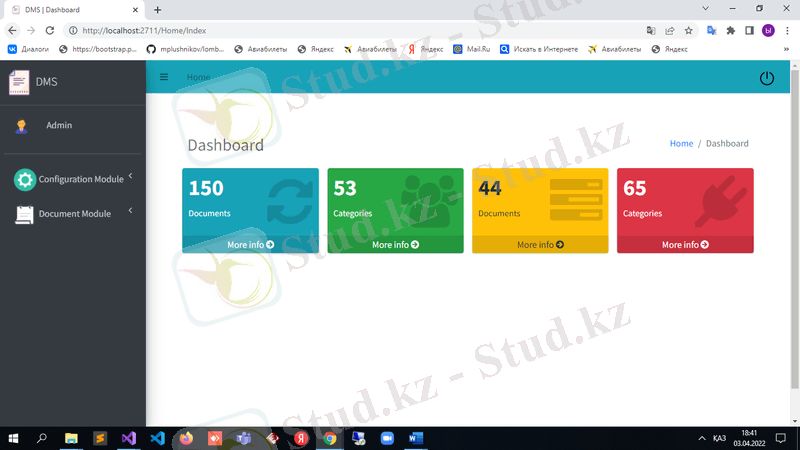Viewport: 800px width, 450px height.
Task: Open Zoom from taskbar
Action: [x=387, y=438]
